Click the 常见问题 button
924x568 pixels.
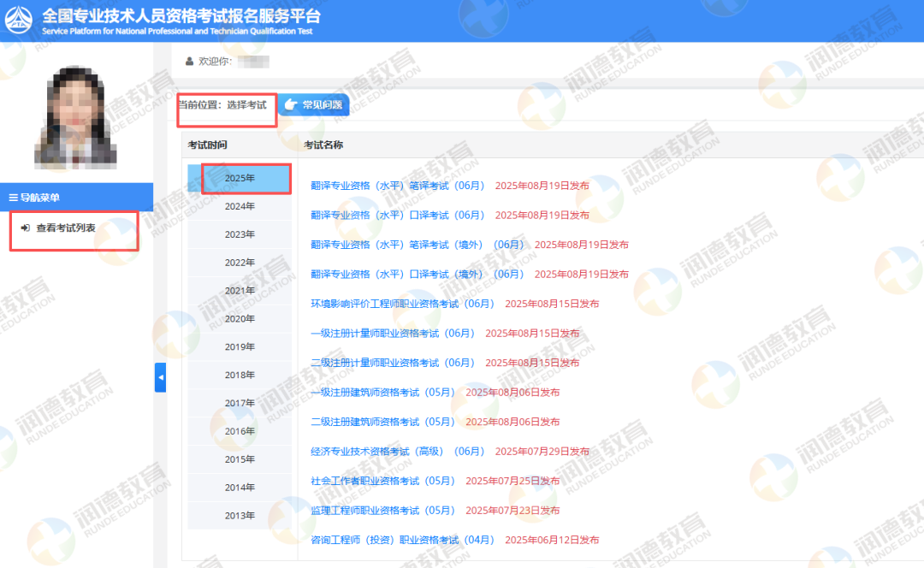(x=313, y=104)
